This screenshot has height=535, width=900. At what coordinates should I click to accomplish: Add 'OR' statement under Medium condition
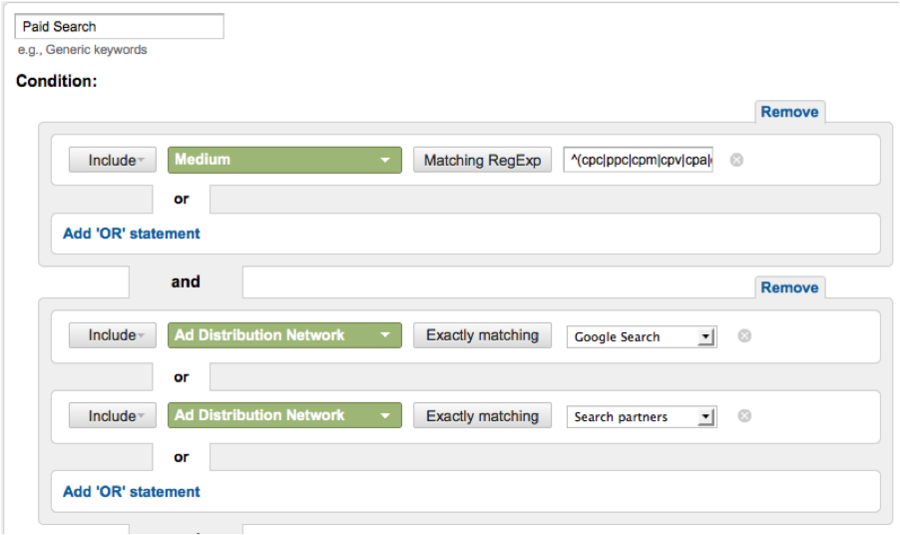(x=131, y=234)
